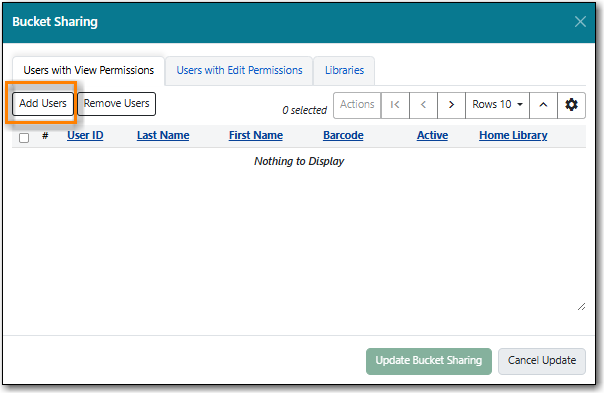This screenshot has width=604, height=393.
Task: Click the Add Users button
Action: 43,104
